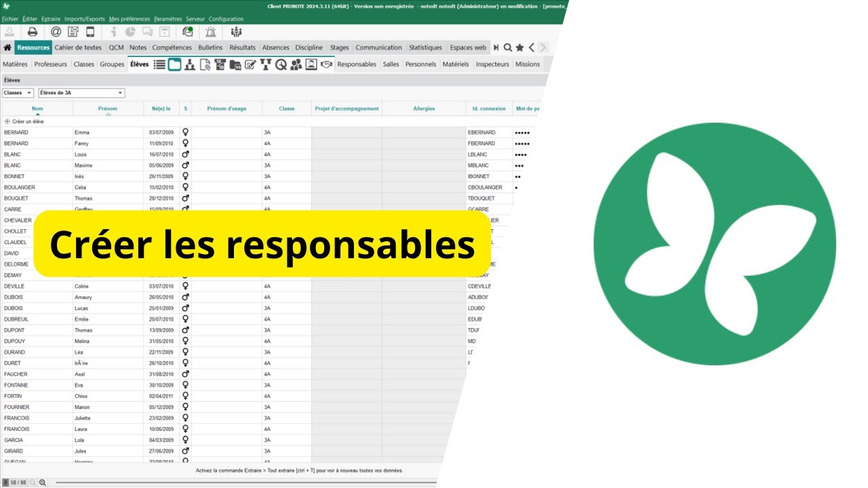Switch to the Communication tab
This screenshot has width=868, height=488.
tap(378, 47)
